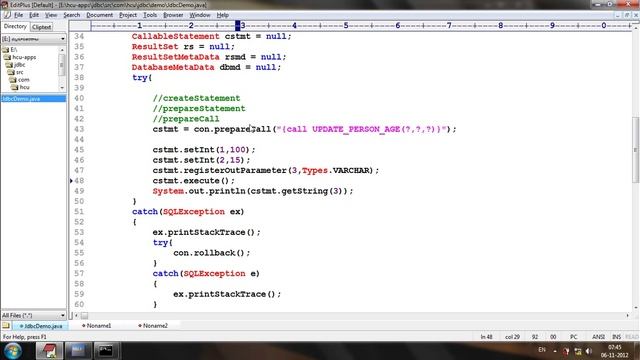The image size is (640, 360).
Task: Click the directory tree scroll-down arrow
Action: (62, 88)
